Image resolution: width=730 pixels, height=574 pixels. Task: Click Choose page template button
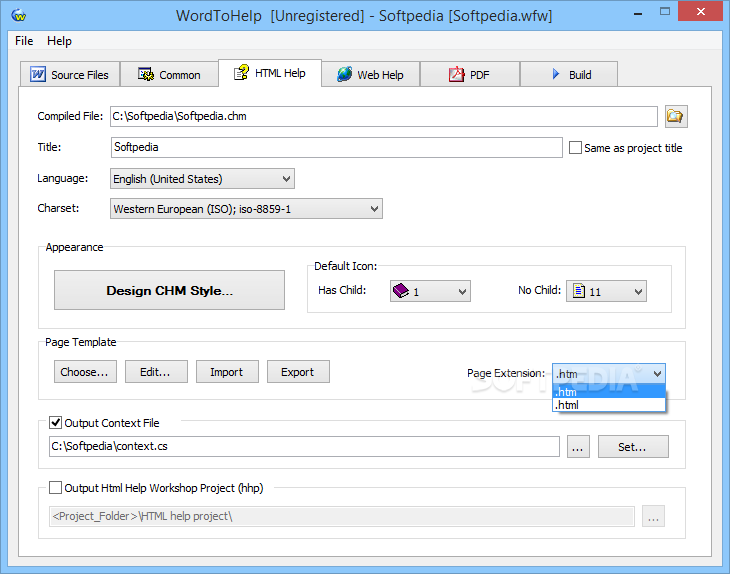point(85,371)
